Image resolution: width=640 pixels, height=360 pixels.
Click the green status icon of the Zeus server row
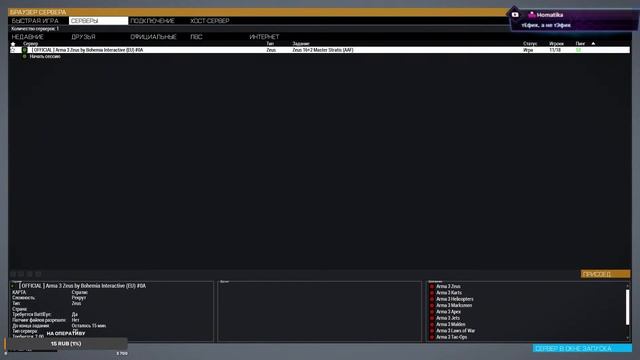pos(24,50)
